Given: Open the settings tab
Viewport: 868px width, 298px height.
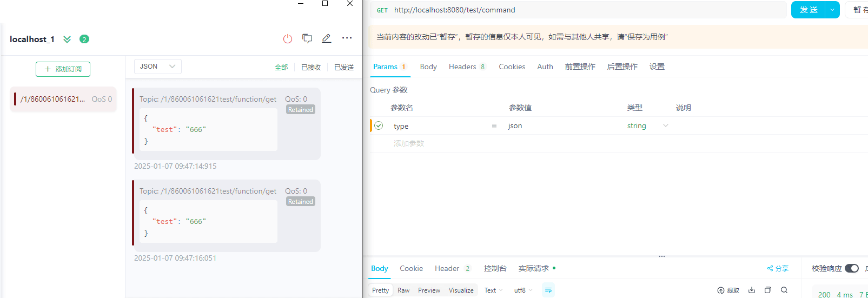Looking at the screenshot, I should tap(657, 67).
